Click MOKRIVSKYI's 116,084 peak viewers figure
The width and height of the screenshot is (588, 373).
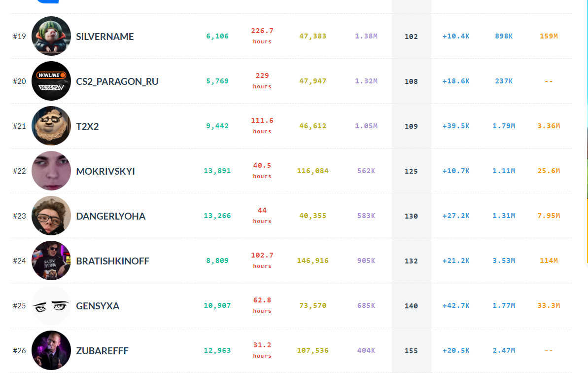(313, 171)
